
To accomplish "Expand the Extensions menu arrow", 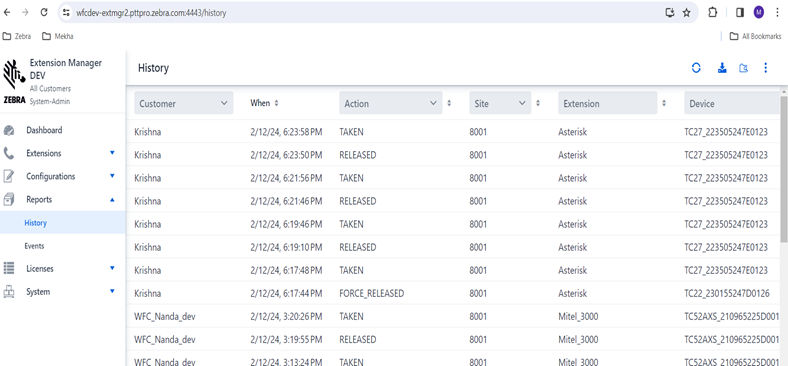I will 113,152.
